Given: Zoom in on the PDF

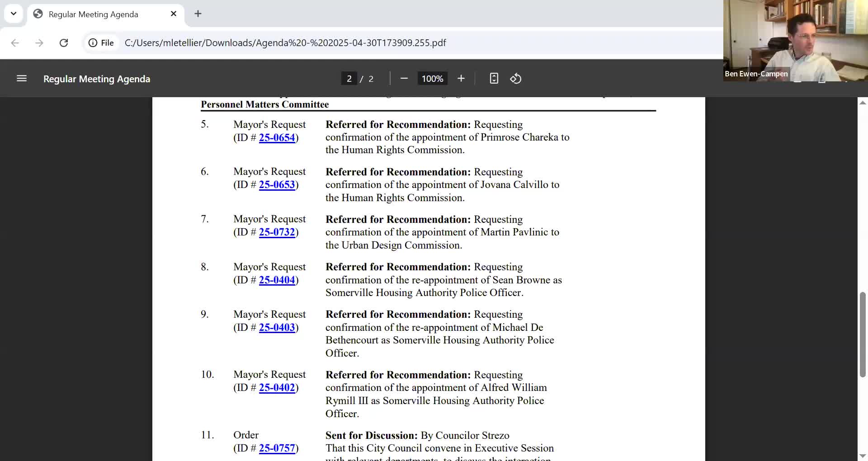Looking at the screenshot, I should click(461, 79).
